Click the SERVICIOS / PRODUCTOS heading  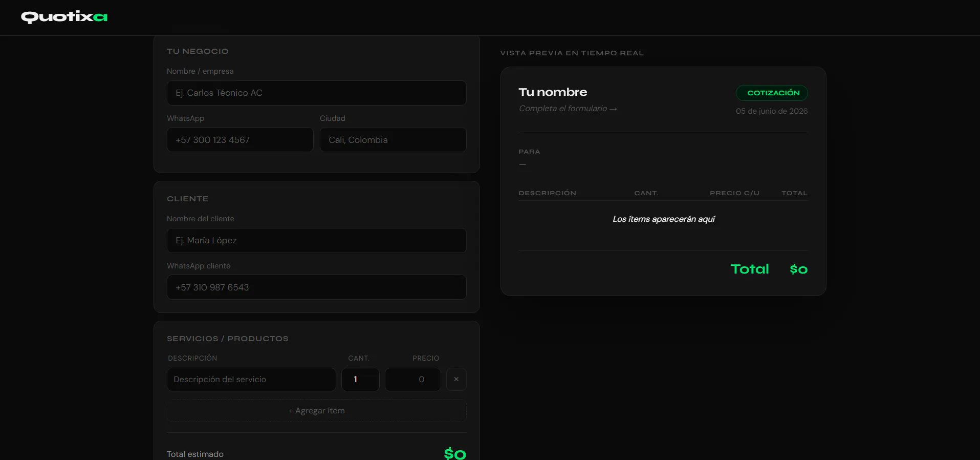[228, 339]
